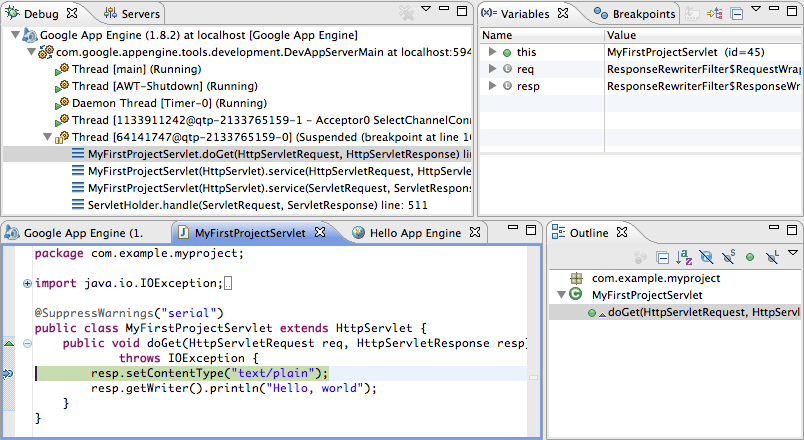Click Show Logical Structure icon in Variables
Screen dimensions: 804x440
pyautogui.click(x=716, y=14)
